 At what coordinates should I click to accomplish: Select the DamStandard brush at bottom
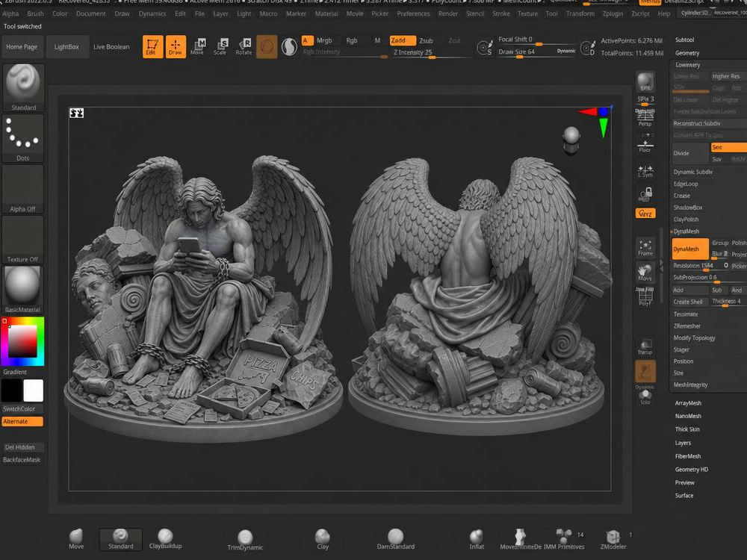395,539
